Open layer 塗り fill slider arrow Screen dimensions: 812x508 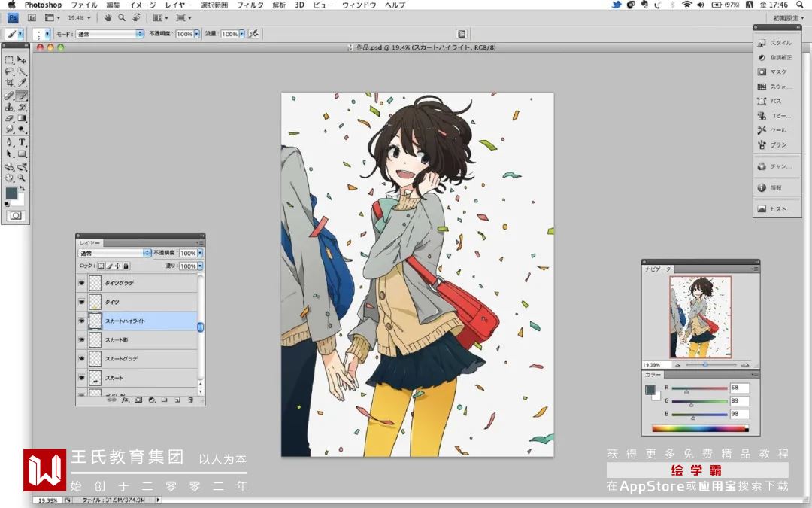pyautogui.click(x=201, y=266)
